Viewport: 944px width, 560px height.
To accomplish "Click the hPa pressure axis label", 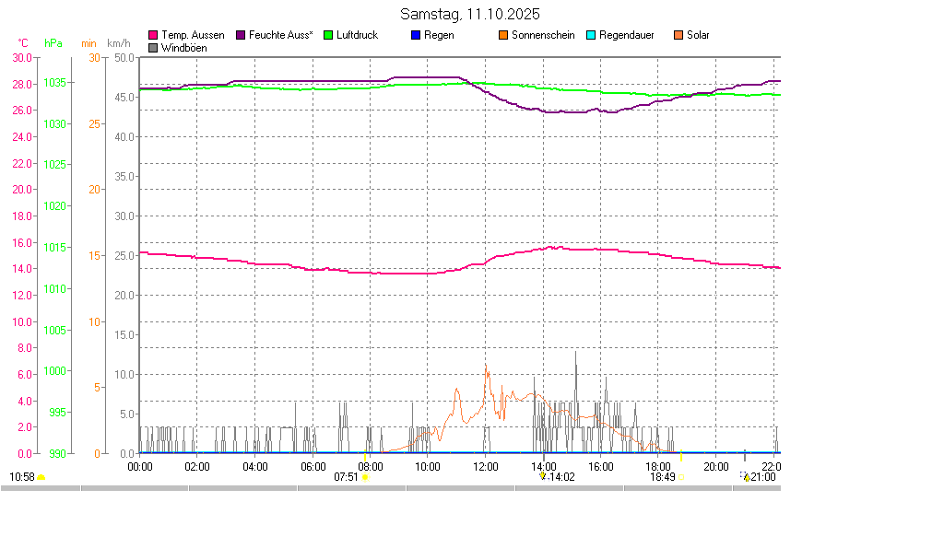I will [53, 43].
